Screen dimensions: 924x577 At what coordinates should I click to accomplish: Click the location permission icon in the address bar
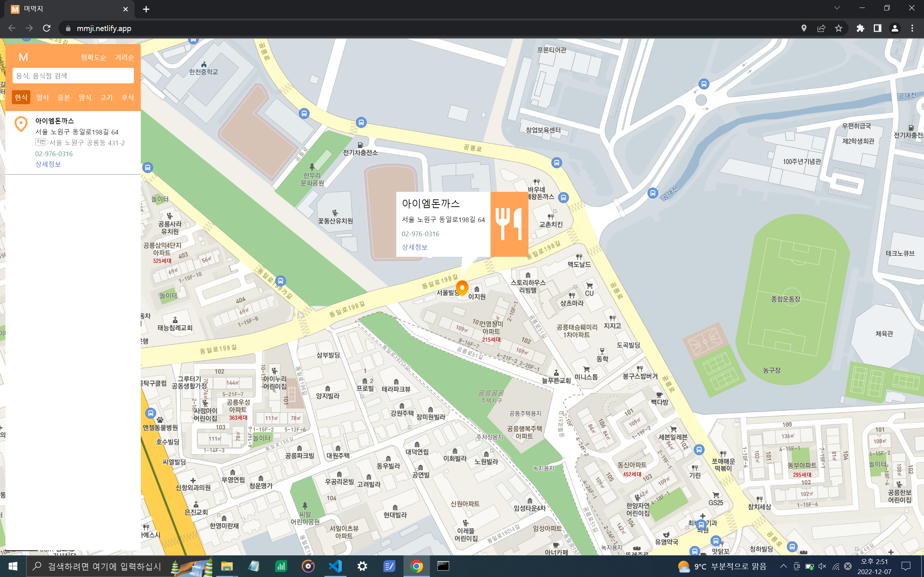804,28
